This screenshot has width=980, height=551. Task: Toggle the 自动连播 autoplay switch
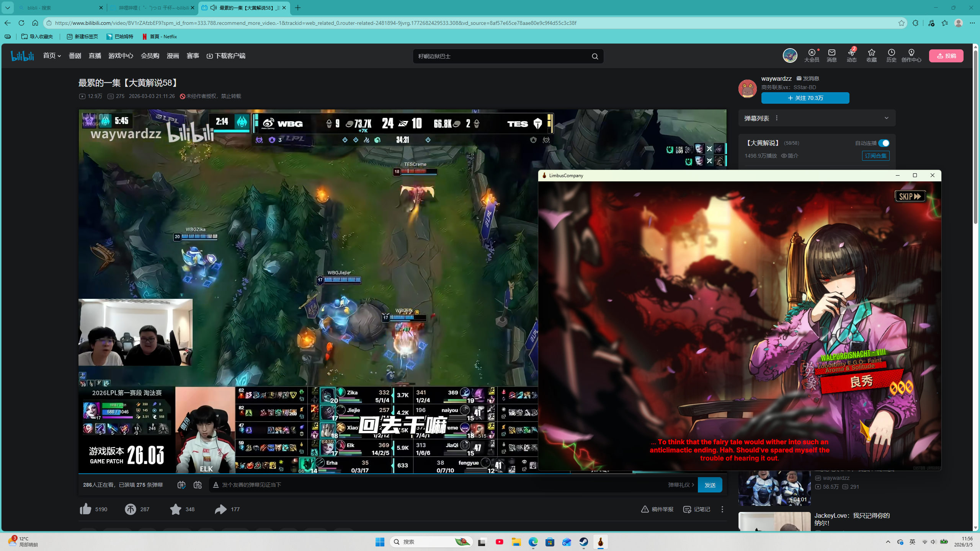pyautogui.click(x=884, y=143)
